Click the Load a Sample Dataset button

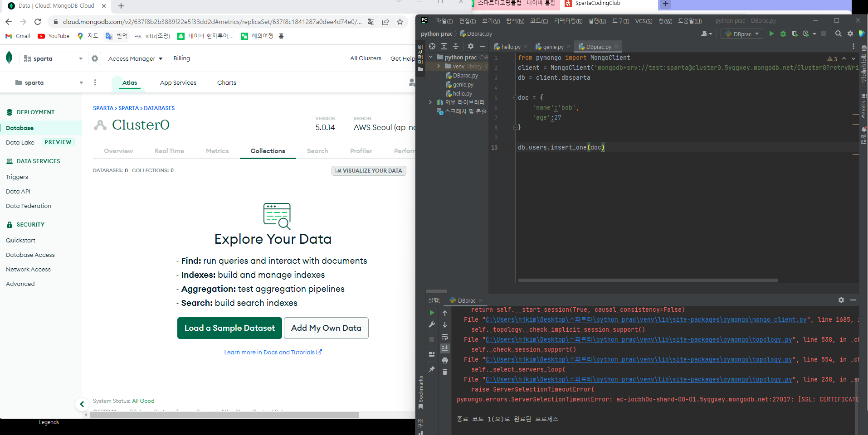pyautogui.click(x=229, y=328)
